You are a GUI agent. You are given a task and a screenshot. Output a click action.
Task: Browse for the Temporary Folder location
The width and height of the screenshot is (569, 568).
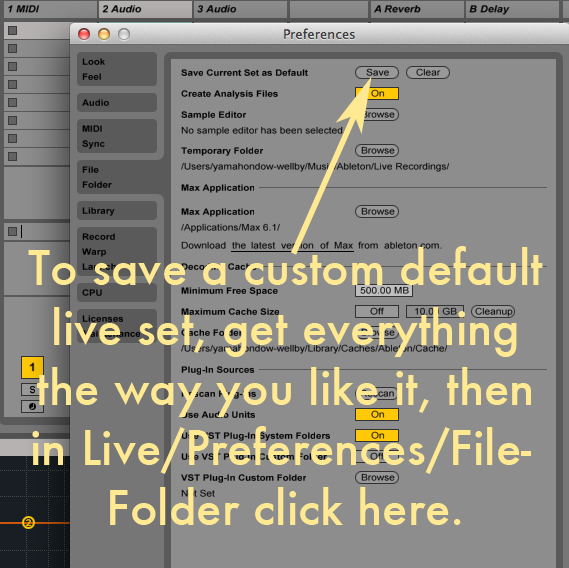pos(377,150)
